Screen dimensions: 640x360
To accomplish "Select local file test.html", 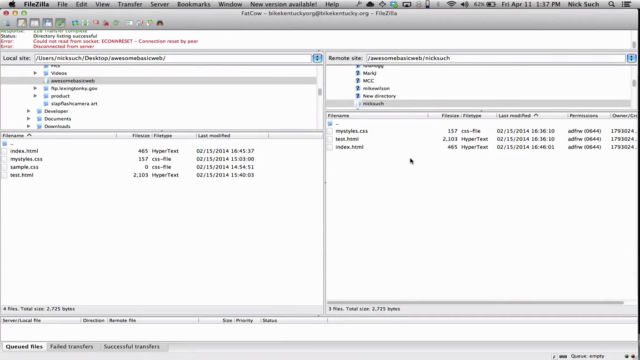I will (22, 175).
